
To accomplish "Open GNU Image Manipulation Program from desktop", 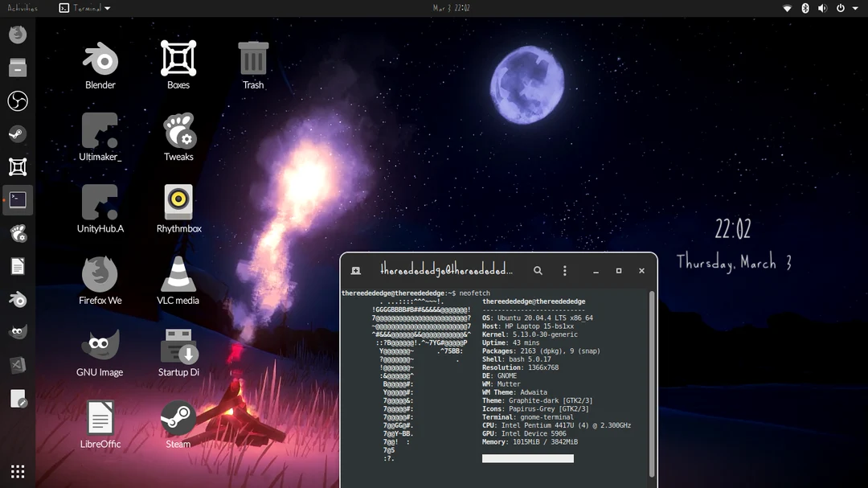I will click(x=100, y=343).
